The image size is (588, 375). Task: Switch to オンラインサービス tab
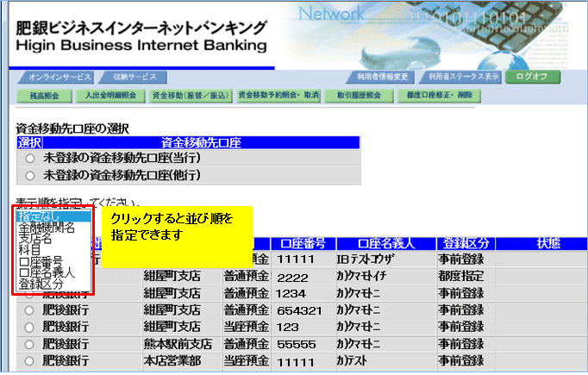54,77
